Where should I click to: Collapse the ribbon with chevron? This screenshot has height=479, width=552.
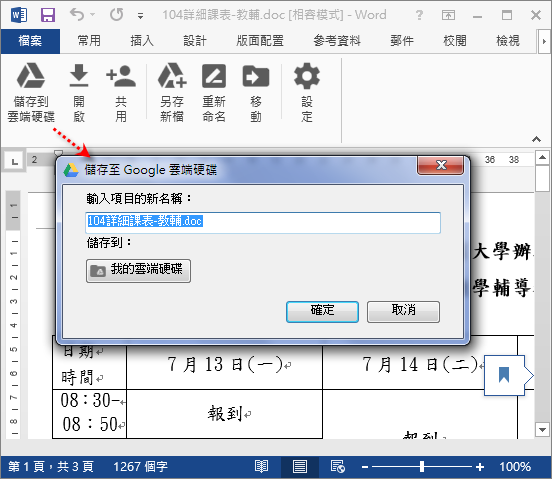[x=536, y=139]
